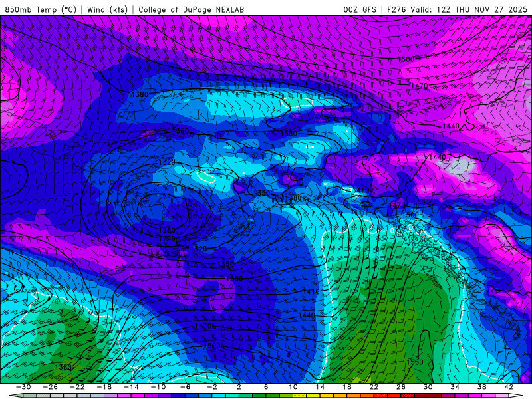This screenshot has width=532, height=399.
Task: Click the -22 color scale label
Action: (77, 387)
